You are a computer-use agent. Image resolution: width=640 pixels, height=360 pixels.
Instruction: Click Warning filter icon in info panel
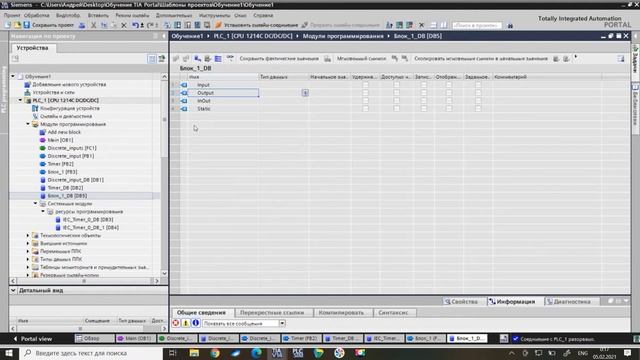coord(186,323)
